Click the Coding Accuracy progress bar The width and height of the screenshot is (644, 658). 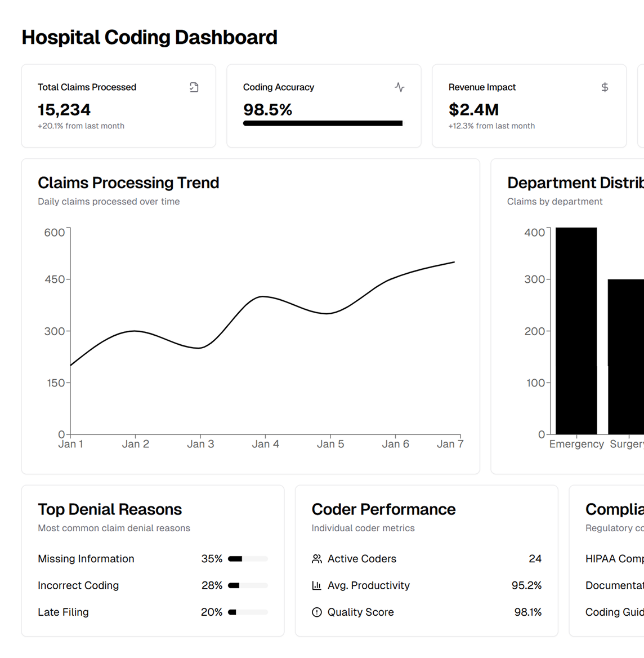pos(323,122)
